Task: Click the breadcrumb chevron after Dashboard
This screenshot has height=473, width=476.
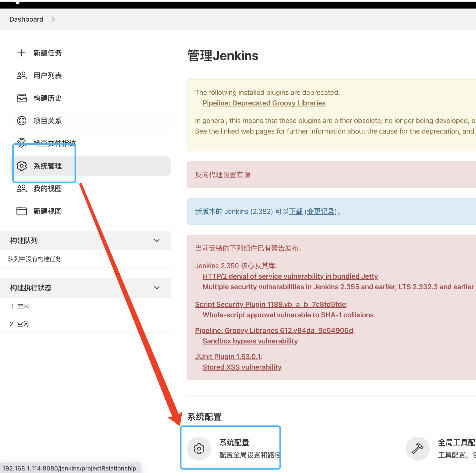Action: [53, 19]
